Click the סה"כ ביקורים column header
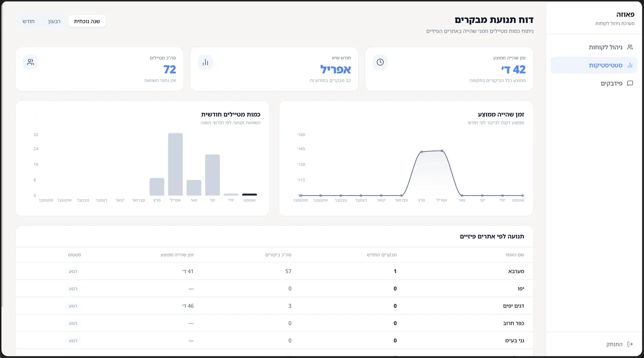The width and height of the screenshot is (644, 358). point(278,255)
